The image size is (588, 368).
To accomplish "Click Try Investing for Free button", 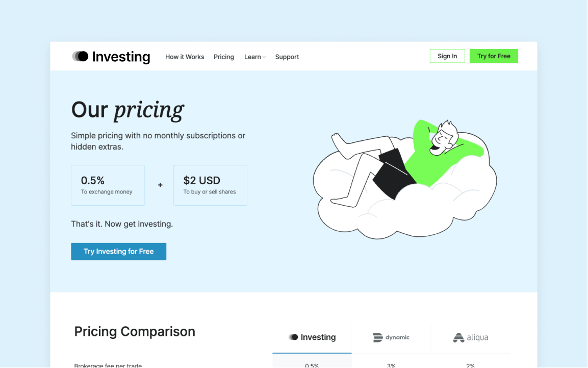I will [x=118, y=251].
